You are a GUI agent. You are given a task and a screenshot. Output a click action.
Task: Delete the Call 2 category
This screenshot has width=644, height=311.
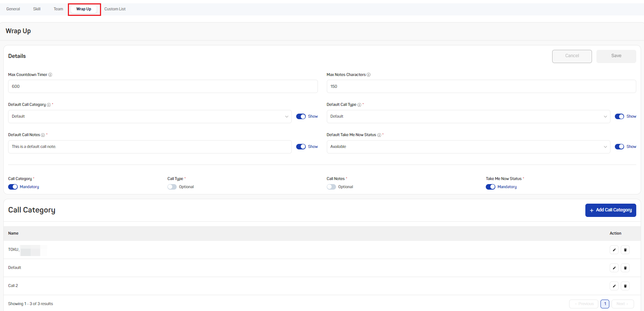(625, 286)
